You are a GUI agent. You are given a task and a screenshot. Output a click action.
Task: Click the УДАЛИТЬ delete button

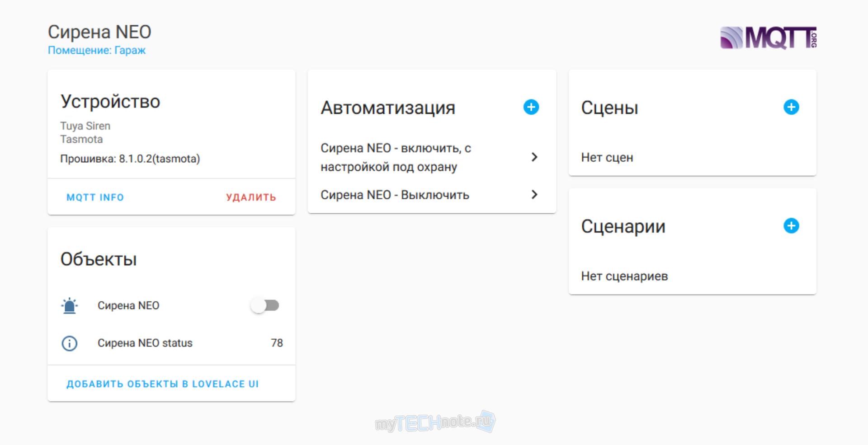[x=251, y=197]
